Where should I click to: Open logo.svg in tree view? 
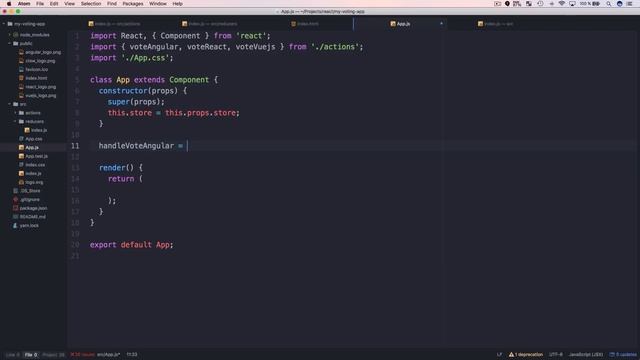[x=34, y=182]
